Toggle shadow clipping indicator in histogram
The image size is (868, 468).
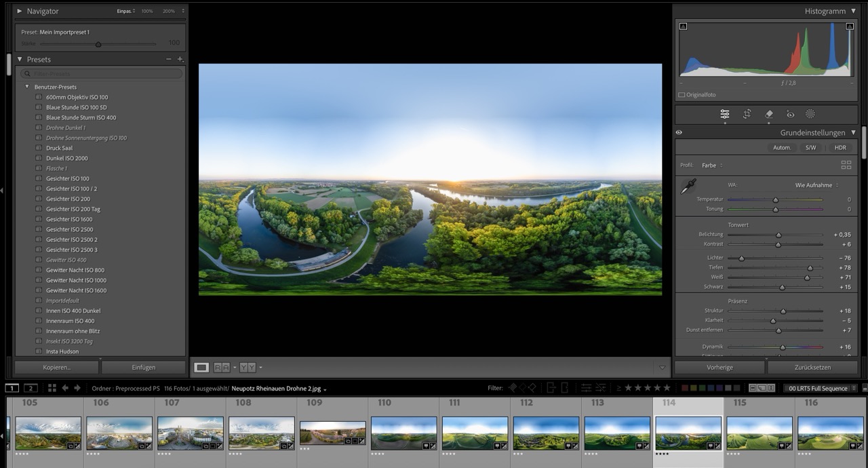683,26
